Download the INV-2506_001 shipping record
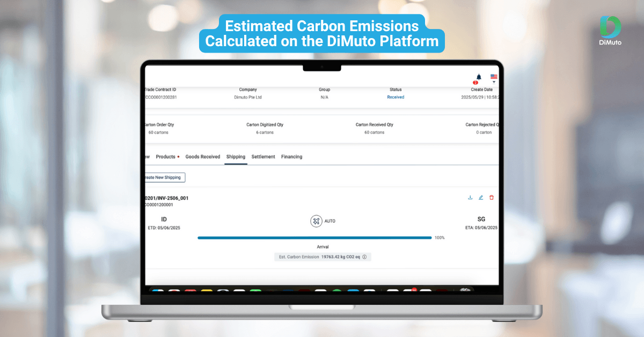Screen dimensions: 644x337 [470, 197]
